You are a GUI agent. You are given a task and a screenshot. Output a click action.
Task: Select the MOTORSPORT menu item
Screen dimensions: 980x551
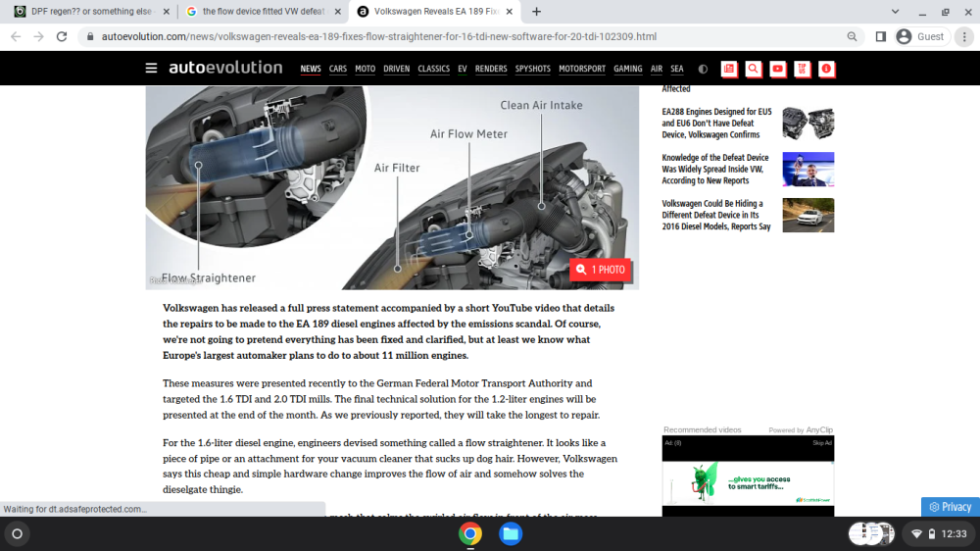pyautogui.click(x=582, y=69)
